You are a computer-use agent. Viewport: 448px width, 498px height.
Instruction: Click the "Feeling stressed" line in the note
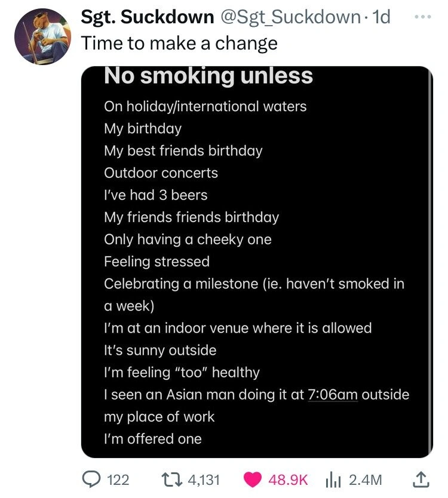(157, 262)
